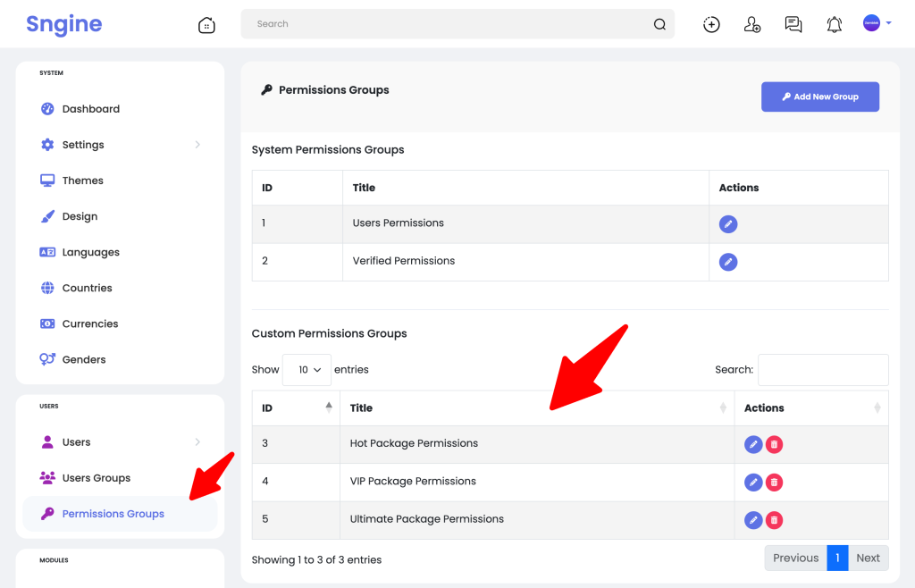The height and width of the screenshot is (588, 915).
Task: Focus the table Search field
Action: click(x=823, y=370)
